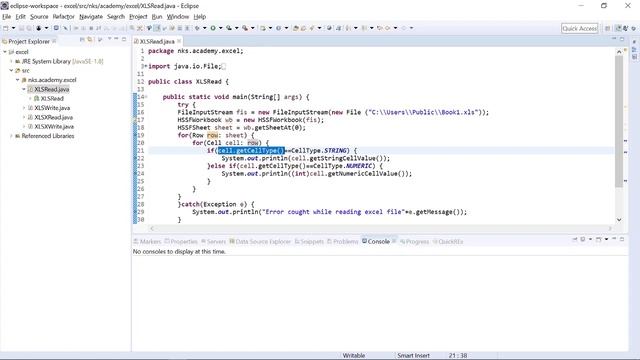Click the editor vertical scrollbar up arrow
This screenshot has height=360, width=640.
[x=619, y=52]
